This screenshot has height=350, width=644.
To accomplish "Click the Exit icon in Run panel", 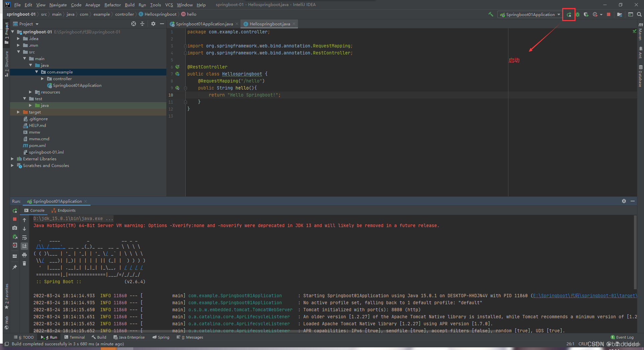I will point(15,245).
